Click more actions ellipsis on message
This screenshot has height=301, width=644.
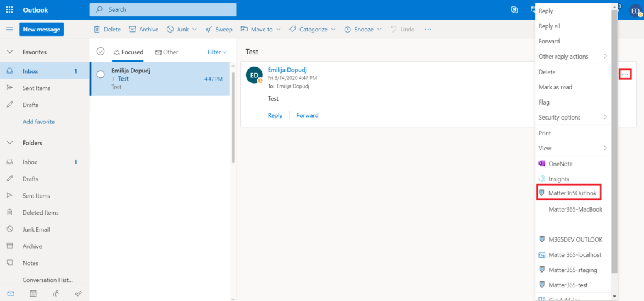click(625, 74)
